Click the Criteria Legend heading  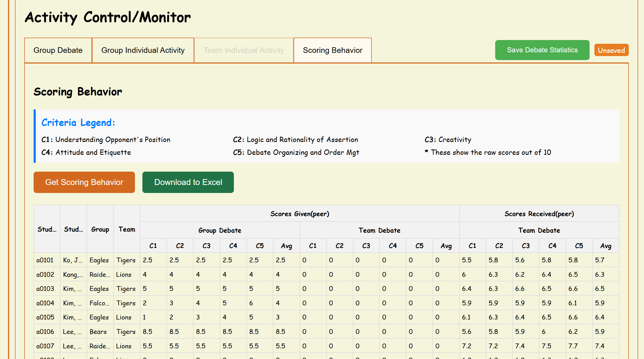point(78,123)
